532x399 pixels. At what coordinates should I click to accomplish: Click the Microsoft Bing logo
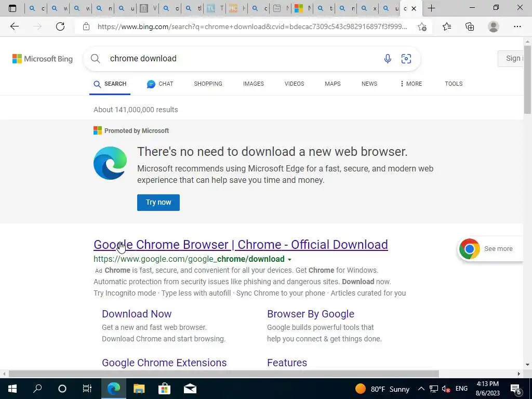(x=43, y=59)
